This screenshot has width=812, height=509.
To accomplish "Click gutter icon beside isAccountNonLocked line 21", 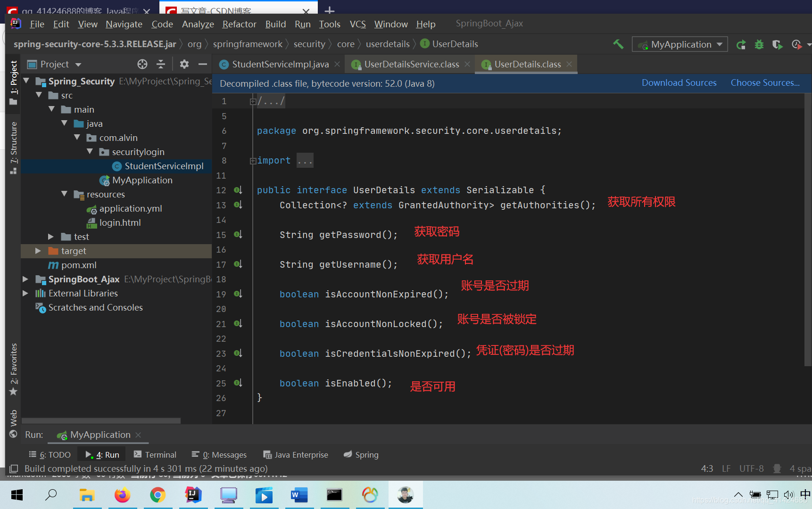I will click(x=238, y=324).
